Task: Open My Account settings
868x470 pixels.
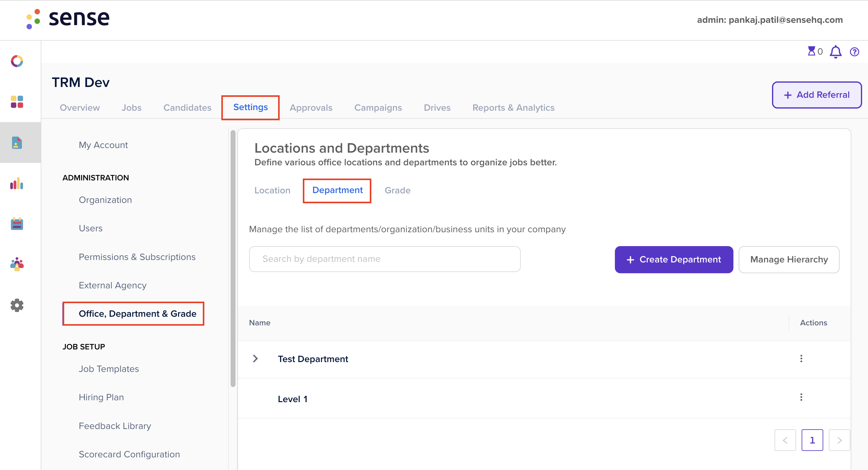Action: coord(103,145)
